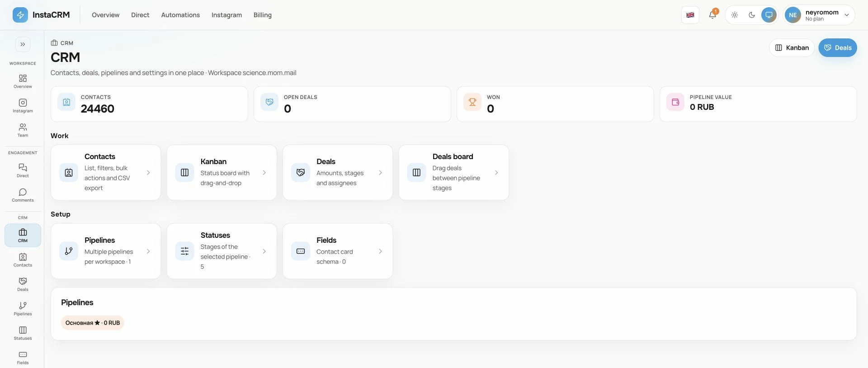Switch the language using the flag icon
868x368 pixels.
point(690,15)
